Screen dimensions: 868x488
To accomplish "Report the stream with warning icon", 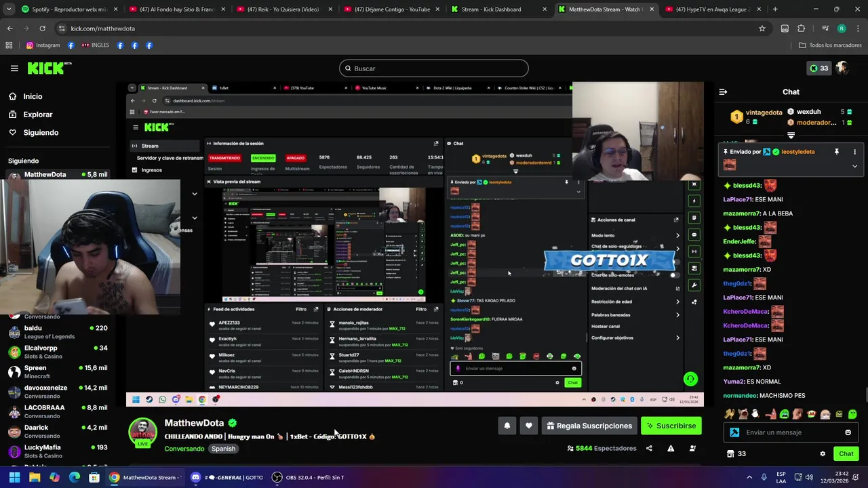I will pos(671,448).
